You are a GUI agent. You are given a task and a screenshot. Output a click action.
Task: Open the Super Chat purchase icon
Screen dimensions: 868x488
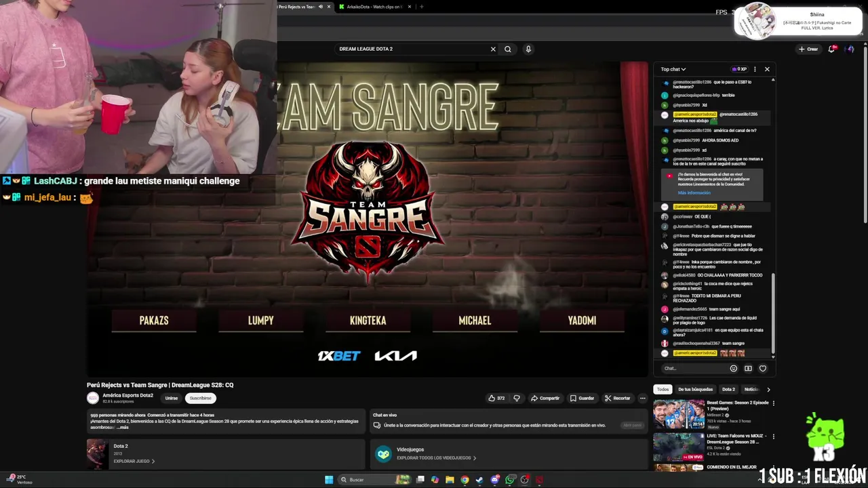click(748, 368)
